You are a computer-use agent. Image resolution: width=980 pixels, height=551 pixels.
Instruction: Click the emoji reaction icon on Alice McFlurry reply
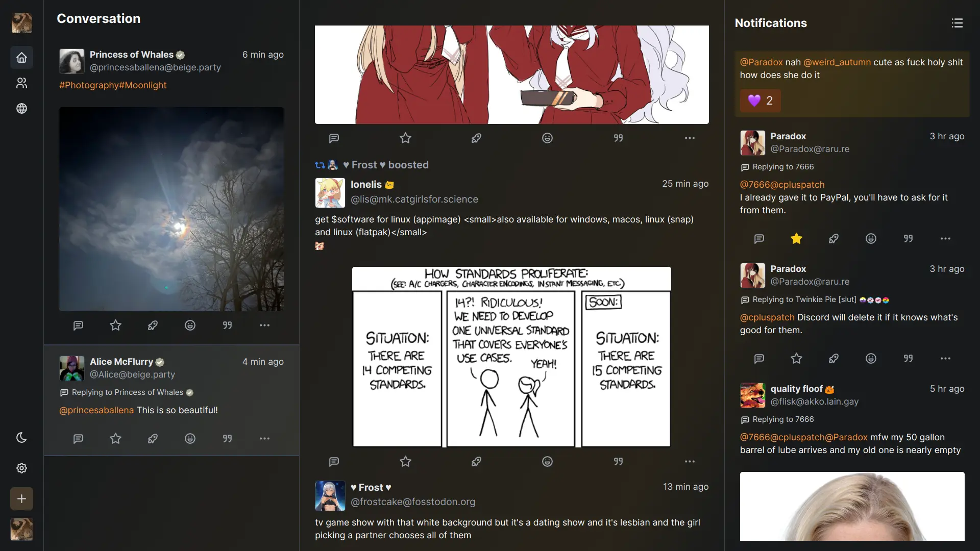coord(189,439)
